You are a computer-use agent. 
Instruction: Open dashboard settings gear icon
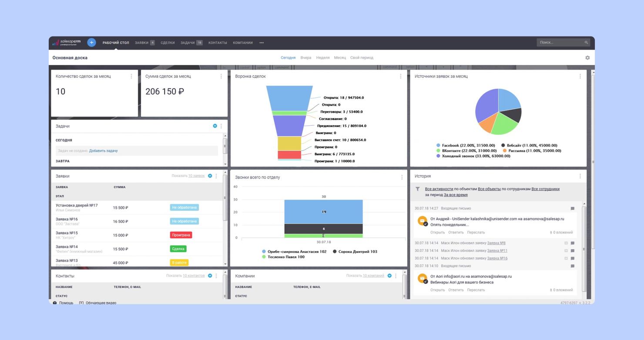(x=587, y=58)
